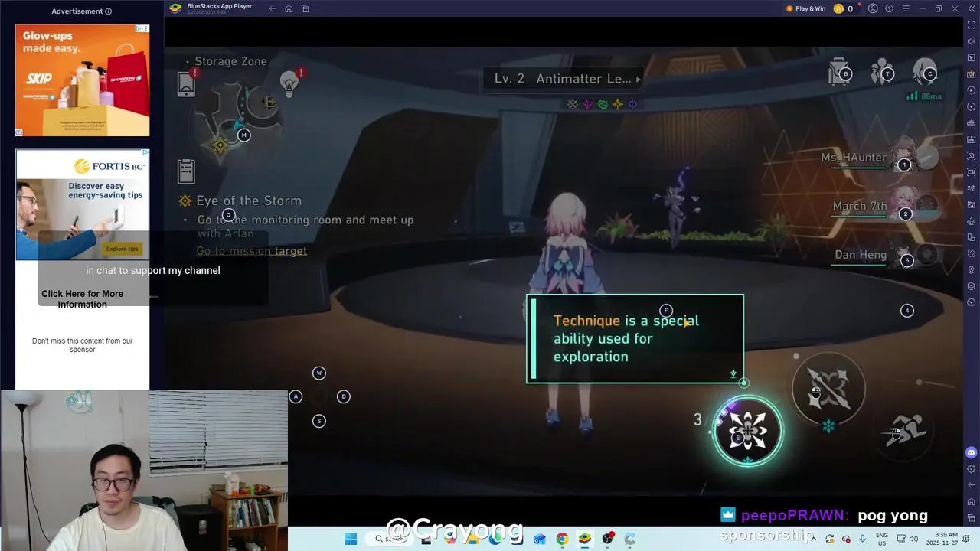Click Here for More Information link
Screen dimensions: 980x551
point(82,299)
